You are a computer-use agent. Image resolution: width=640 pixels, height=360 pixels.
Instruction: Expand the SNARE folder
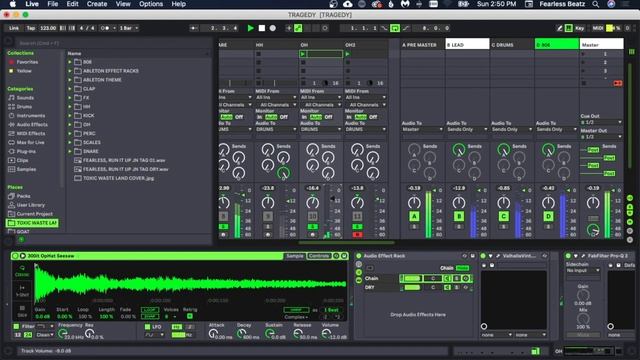coord(70,151)
